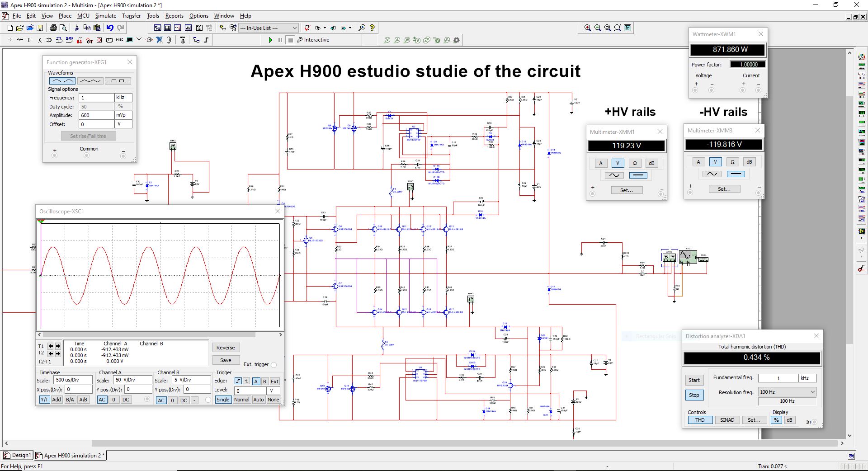Click the Paste clipboard icon
868x471 pixels.
point(97,28)
